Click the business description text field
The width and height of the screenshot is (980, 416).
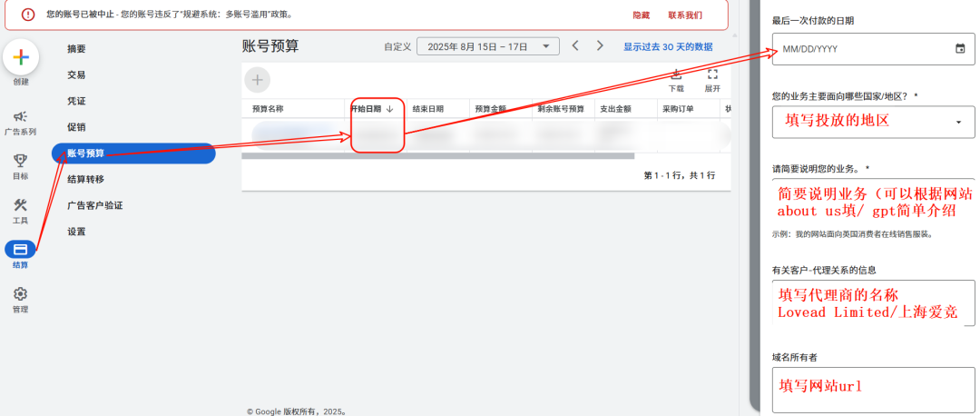(x=874, y=203)
